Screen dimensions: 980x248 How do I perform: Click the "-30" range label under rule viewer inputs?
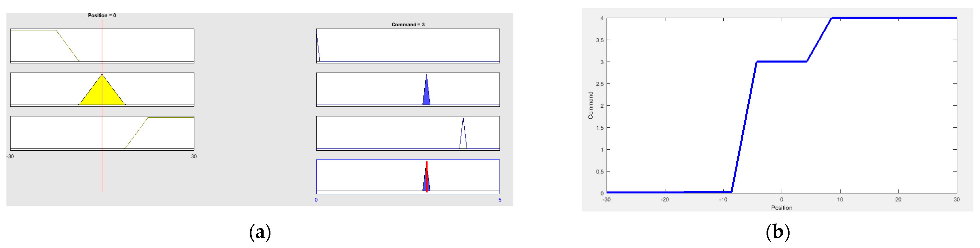10,156
